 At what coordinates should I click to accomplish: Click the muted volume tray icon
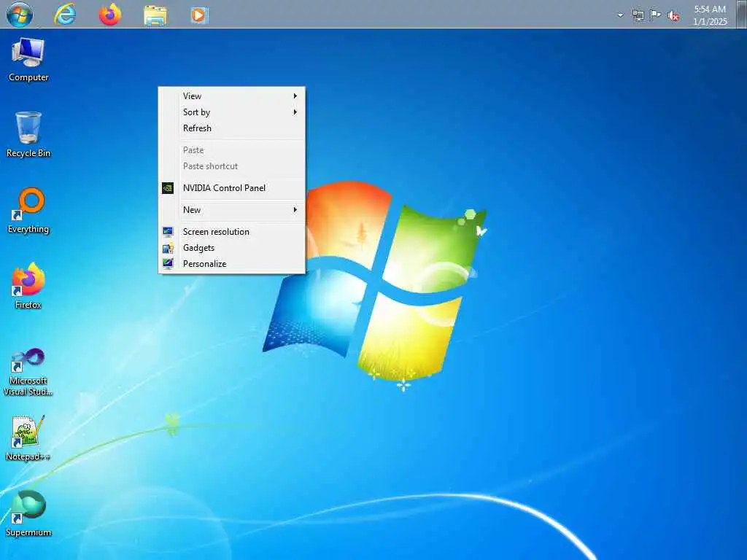pyautogui.click(x=673, y=16)
